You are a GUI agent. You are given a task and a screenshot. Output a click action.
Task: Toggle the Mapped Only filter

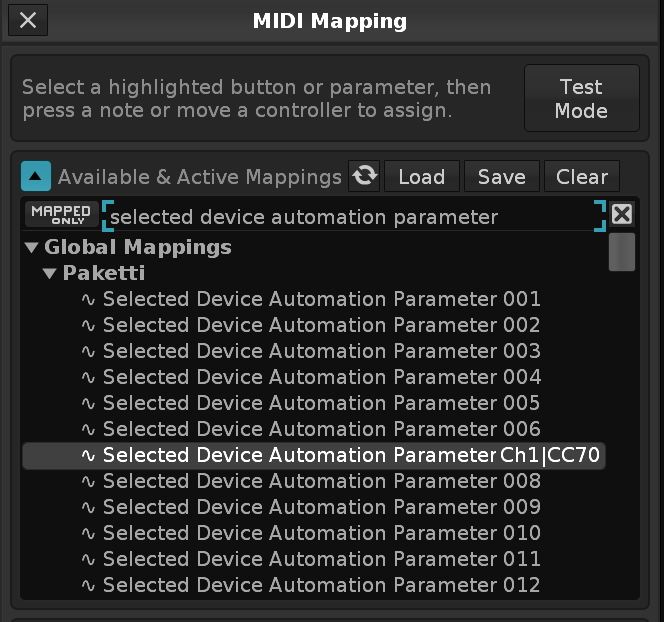click(x=61, y=214)
